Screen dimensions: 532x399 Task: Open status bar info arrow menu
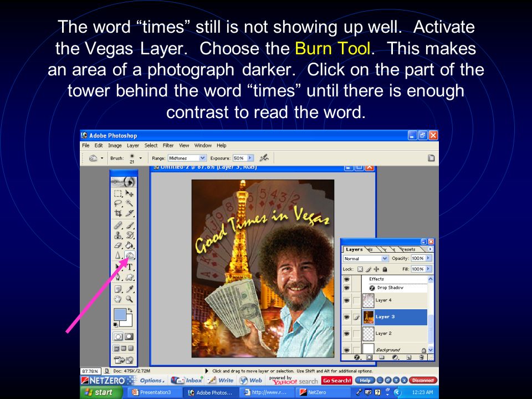(x=207, y=371)
